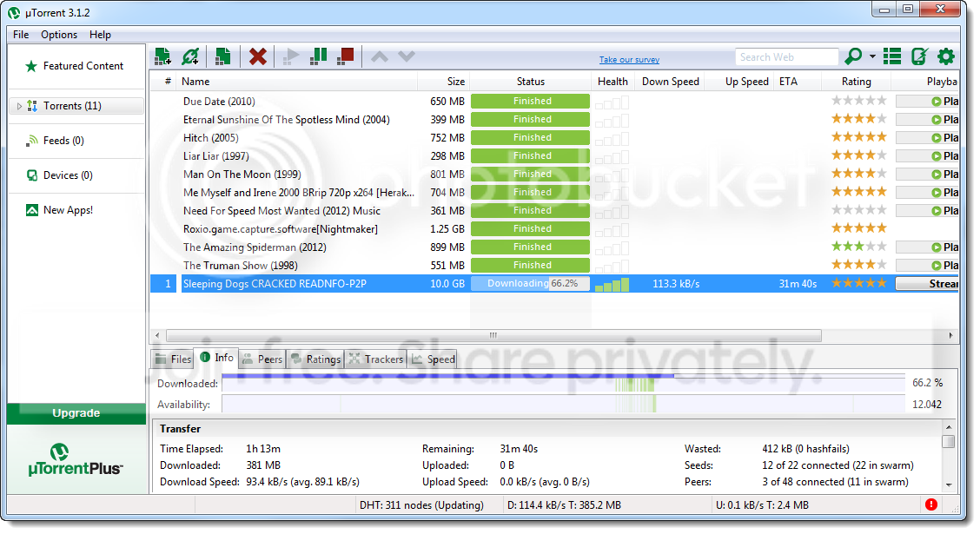Screen dimensions: 980x534
Task: Open Featured Content in the sidebar
Action: click(x=75, y=66)
